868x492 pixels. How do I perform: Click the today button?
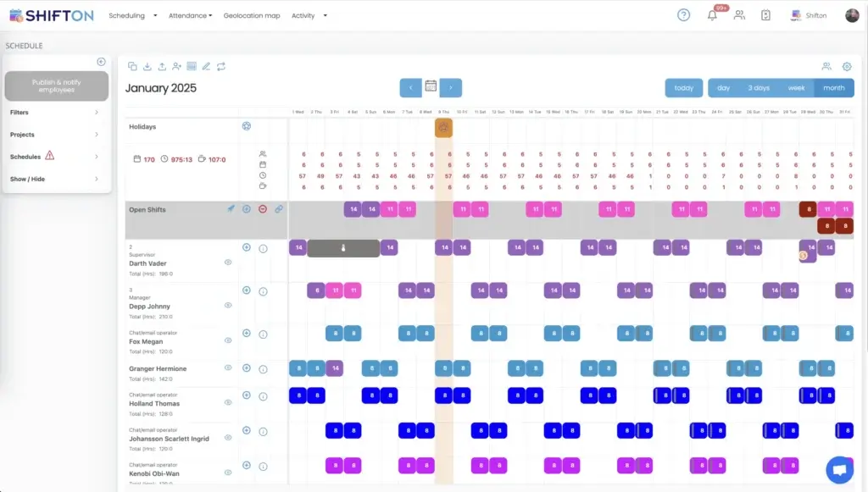[683, 87]
